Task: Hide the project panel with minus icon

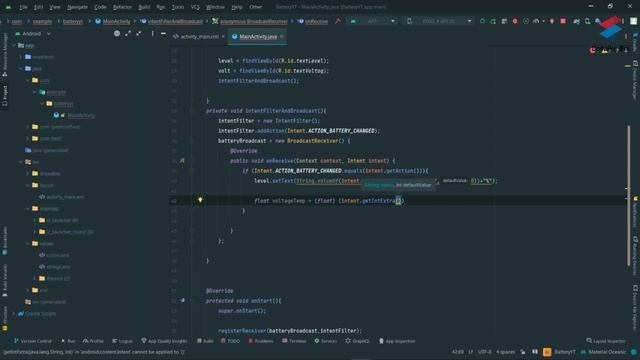Action: coord(163,33)
